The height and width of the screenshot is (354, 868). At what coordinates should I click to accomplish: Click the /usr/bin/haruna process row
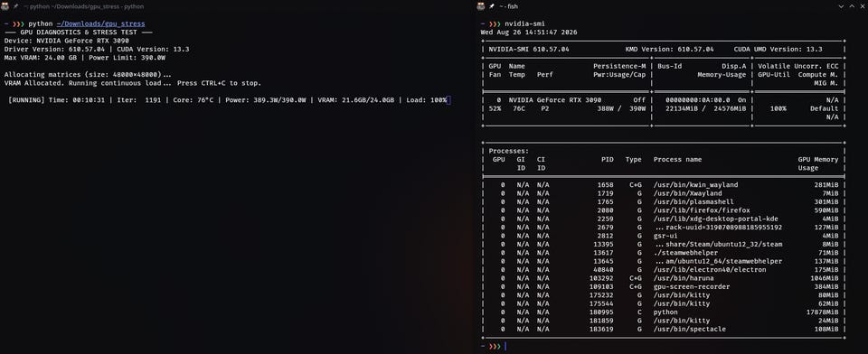tap(663, 278)
